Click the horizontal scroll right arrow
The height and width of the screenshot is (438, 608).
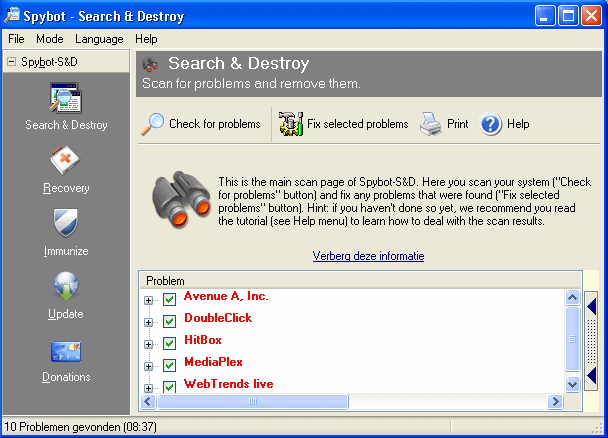click(x=555, y=402)
